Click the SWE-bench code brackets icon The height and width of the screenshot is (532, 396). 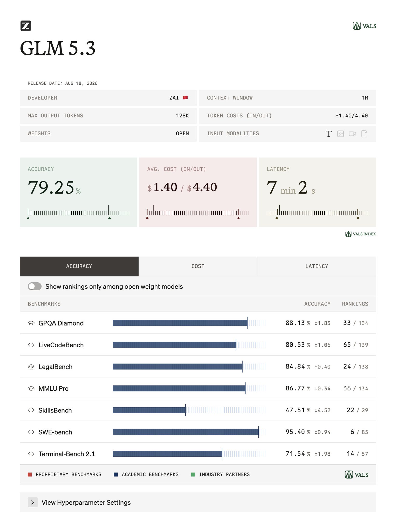(31, 432)
